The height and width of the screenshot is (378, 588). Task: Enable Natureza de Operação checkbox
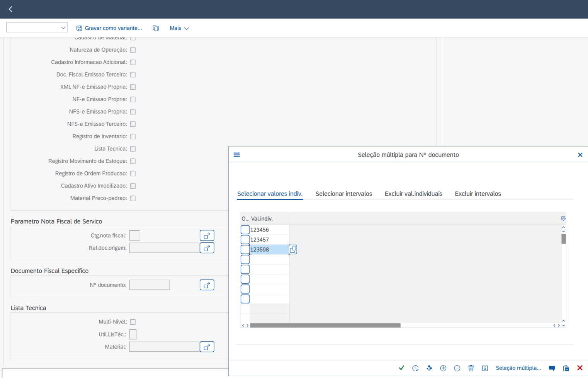(x=133, y=50)
